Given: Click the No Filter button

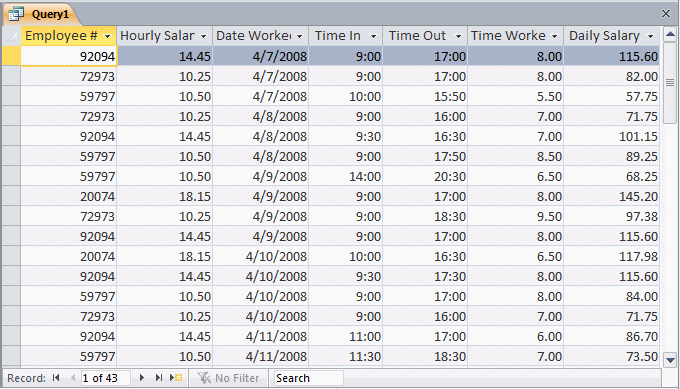Looking at the screenshot, I should [x=229, y=378].
